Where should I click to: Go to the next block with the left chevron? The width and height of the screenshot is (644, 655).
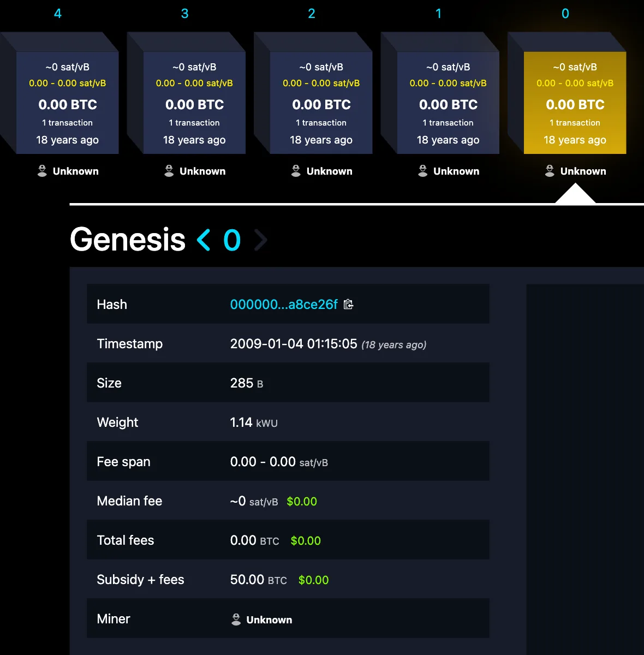[204, 240]
